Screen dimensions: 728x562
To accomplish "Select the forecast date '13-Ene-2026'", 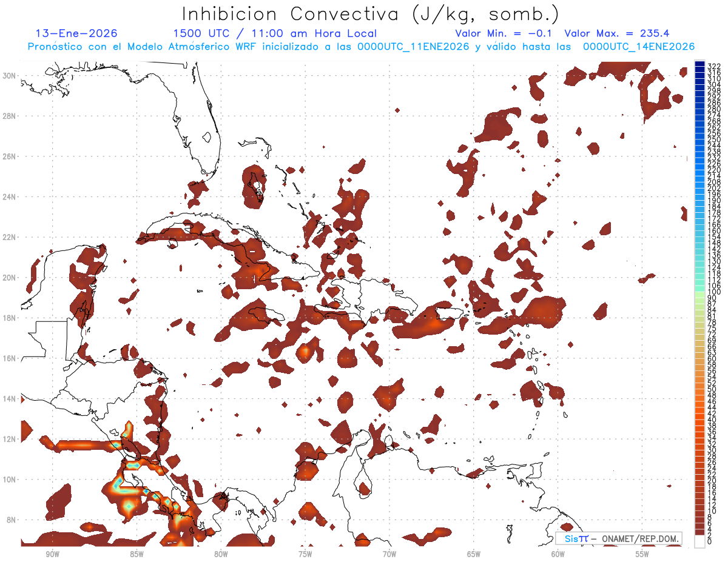I will pos(76,33).
